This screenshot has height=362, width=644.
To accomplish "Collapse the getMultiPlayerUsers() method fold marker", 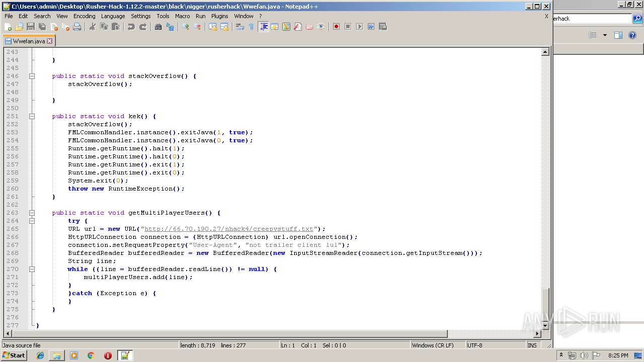I will 32,213.
